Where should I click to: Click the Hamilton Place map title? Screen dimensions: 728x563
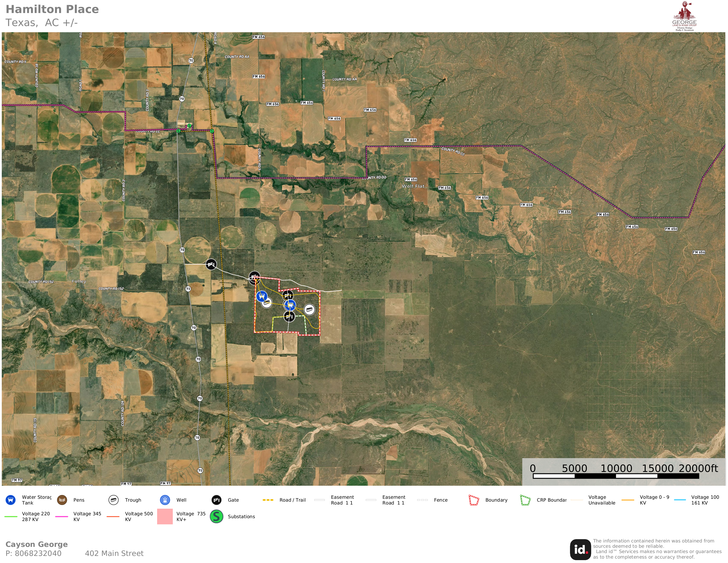click(x=52, y=9)
